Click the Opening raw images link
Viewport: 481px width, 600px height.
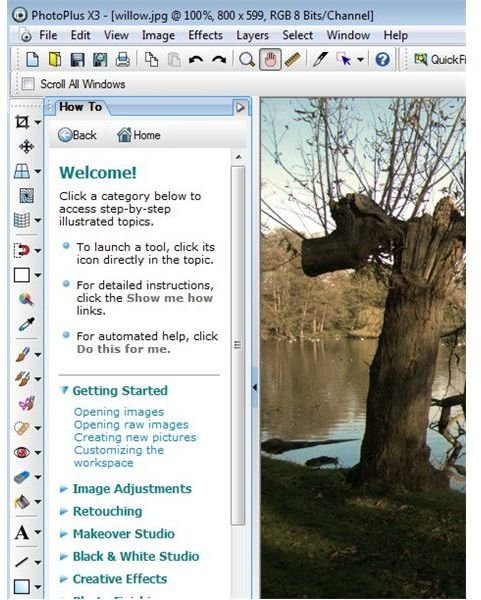[x=131, y=424]
